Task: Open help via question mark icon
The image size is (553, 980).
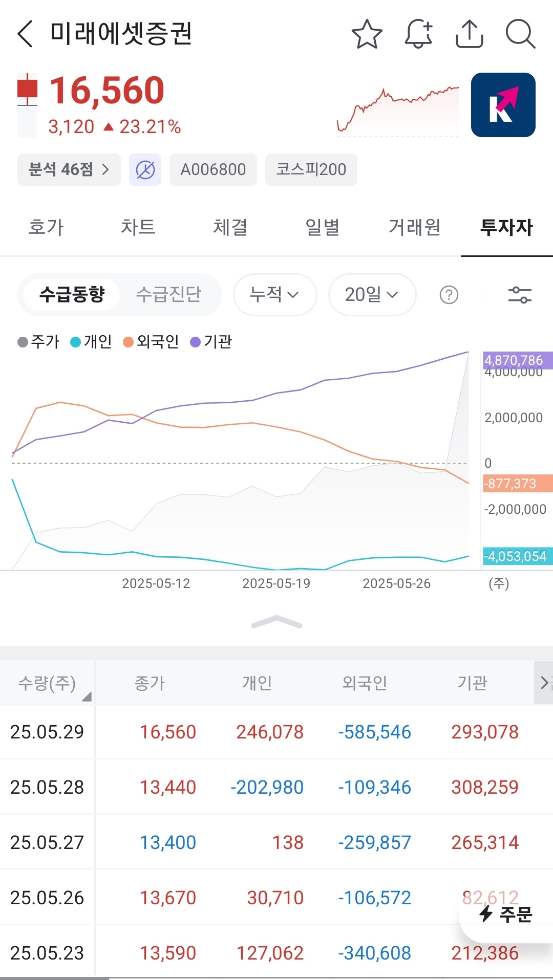Action: (x=449, y=295)
